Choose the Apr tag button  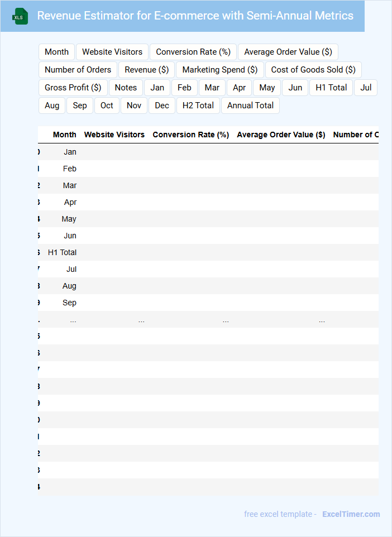pos(239,88)
